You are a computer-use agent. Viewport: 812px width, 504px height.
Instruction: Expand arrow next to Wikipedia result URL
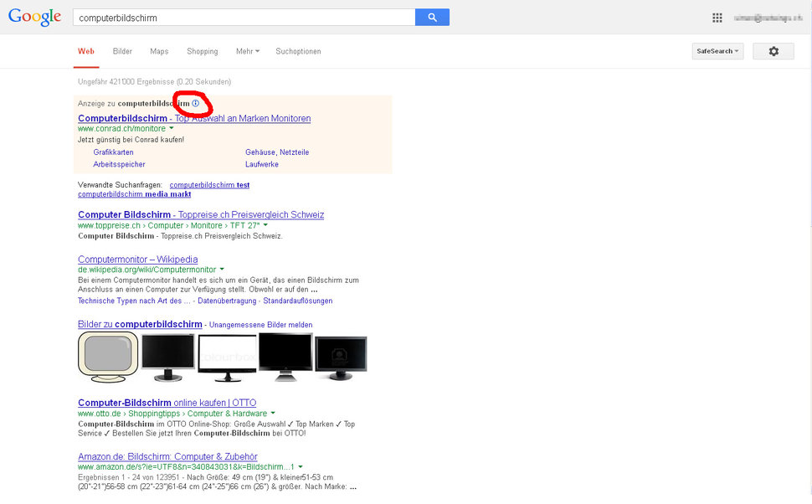point(223,270)
